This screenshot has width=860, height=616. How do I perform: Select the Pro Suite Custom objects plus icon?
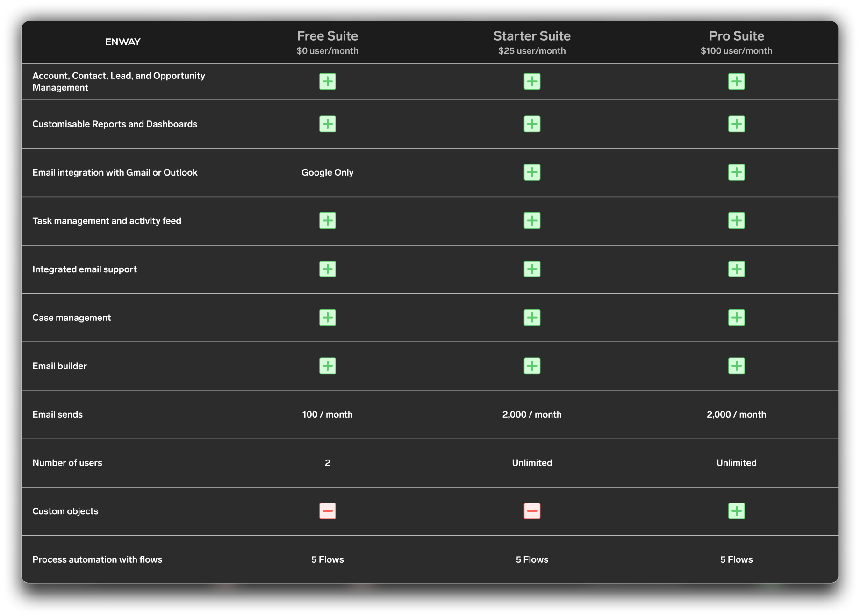(x=737, y=511)
